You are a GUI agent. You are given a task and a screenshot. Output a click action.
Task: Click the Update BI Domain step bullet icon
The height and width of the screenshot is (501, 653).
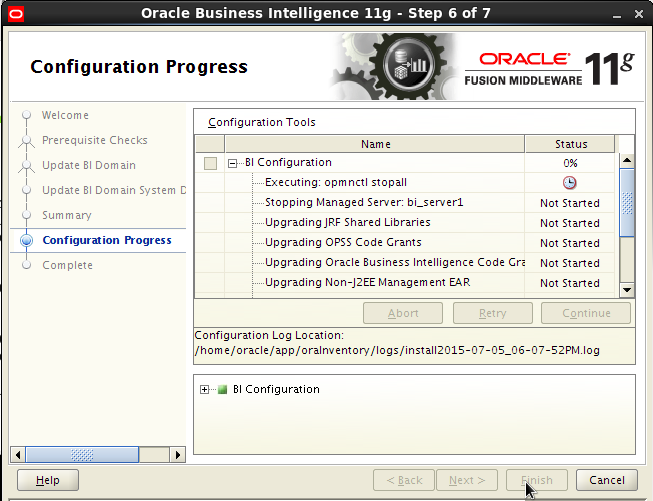tap(27, 165)
